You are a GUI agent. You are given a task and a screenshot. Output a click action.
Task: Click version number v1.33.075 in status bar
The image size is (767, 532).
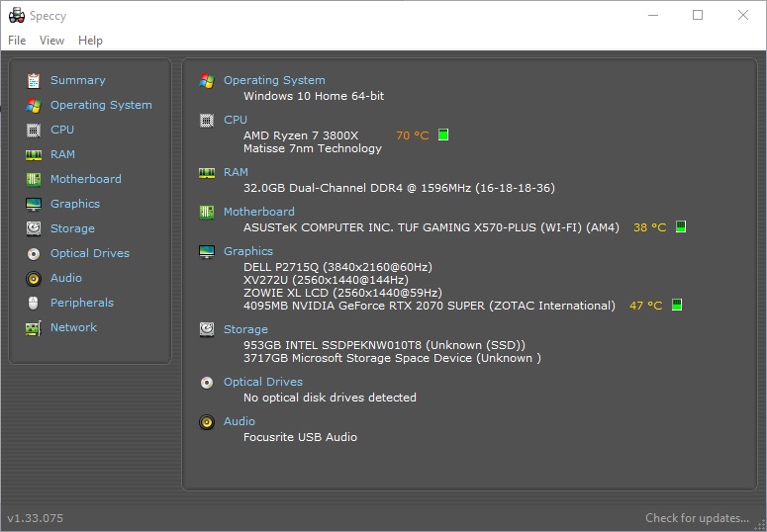point(36,518)
